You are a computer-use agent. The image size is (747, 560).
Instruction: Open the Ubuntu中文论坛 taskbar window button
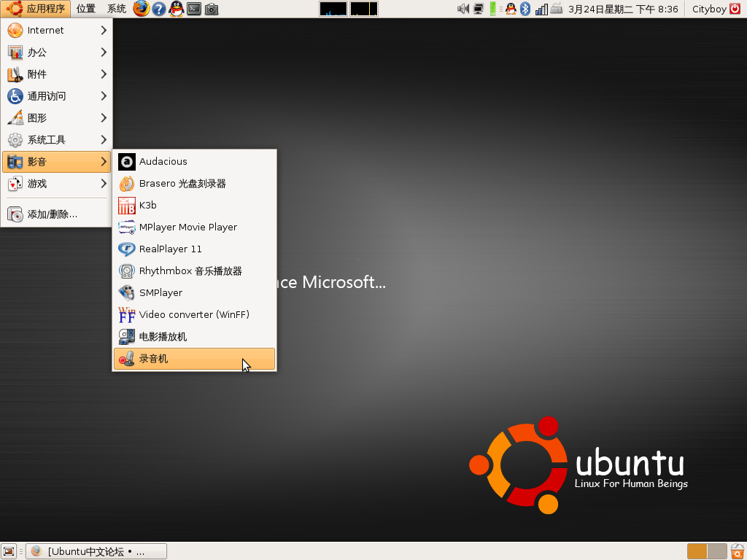(x=96, y=551)
